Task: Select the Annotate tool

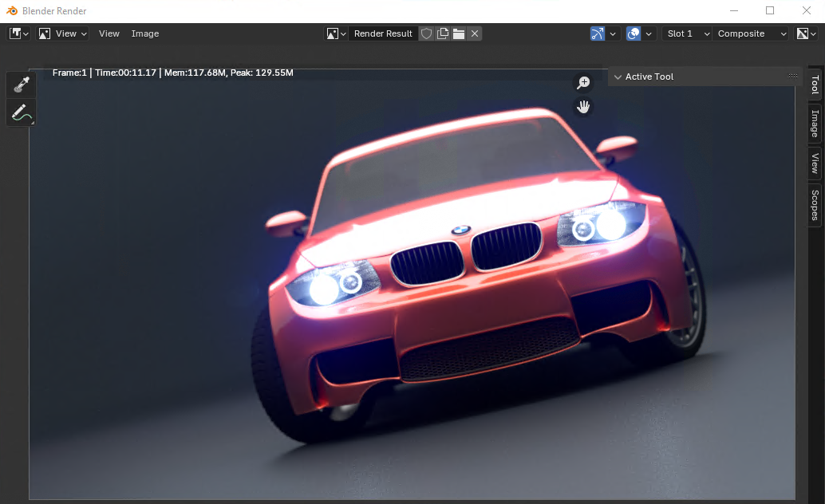Action: point(20,112)
